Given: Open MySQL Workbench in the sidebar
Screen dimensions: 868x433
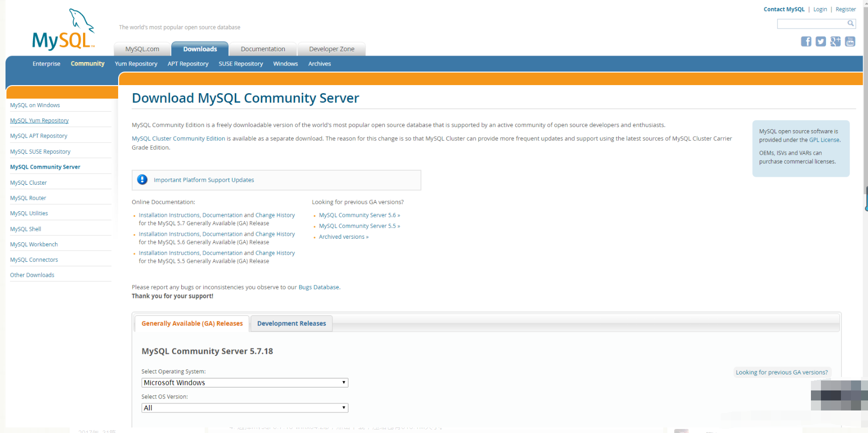Looking at the screenshot, I should [x=34, y=245].
